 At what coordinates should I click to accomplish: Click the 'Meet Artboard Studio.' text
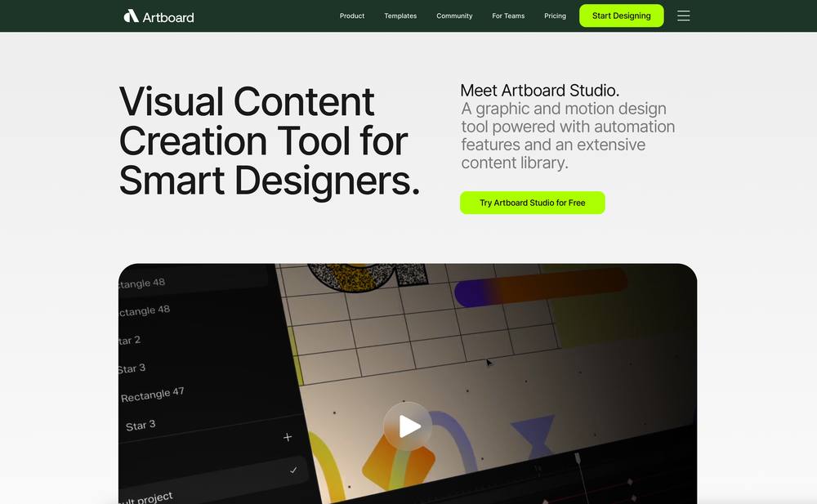pyautogui.click(x=540, y=90)
